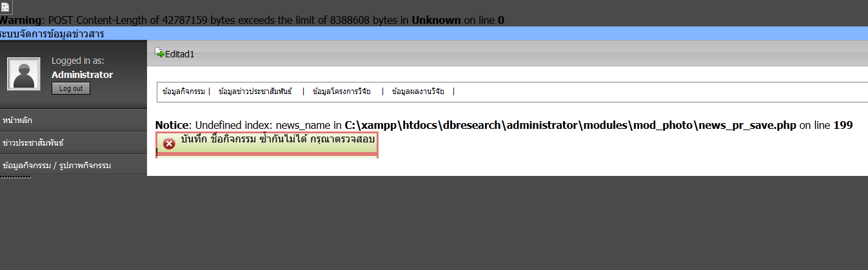The width and height of the screenshot is (868, 270).
Task: Click the small icon at top-left corner
Action: [x=5, y=6]
